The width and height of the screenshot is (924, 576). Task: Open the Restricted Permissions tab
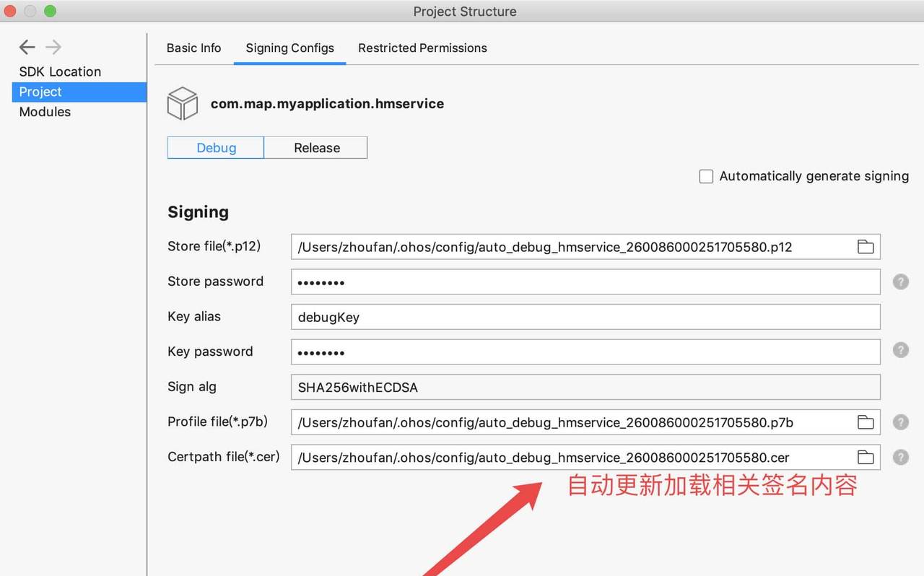pos(422,48)
